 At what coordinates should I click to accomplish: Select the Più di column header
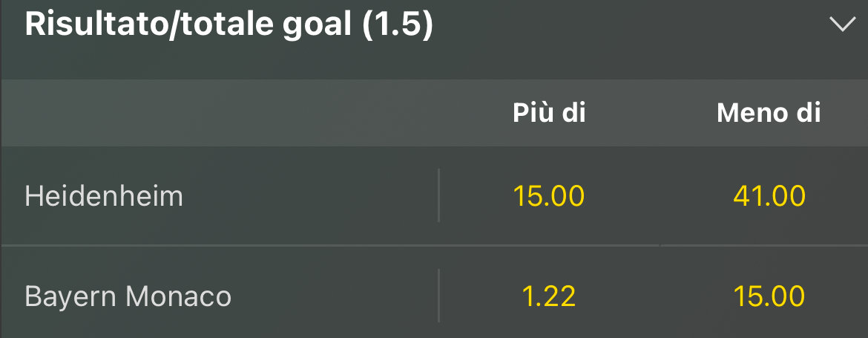[x=549, y=113]
